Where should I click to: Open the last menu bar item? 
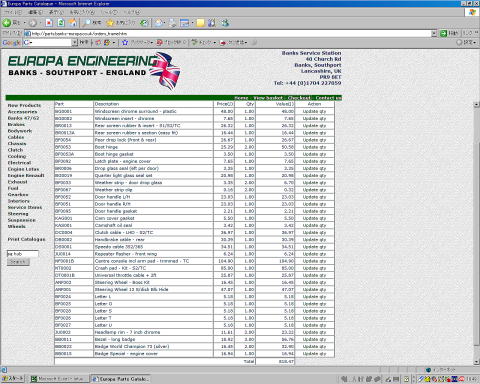(132, 12)
